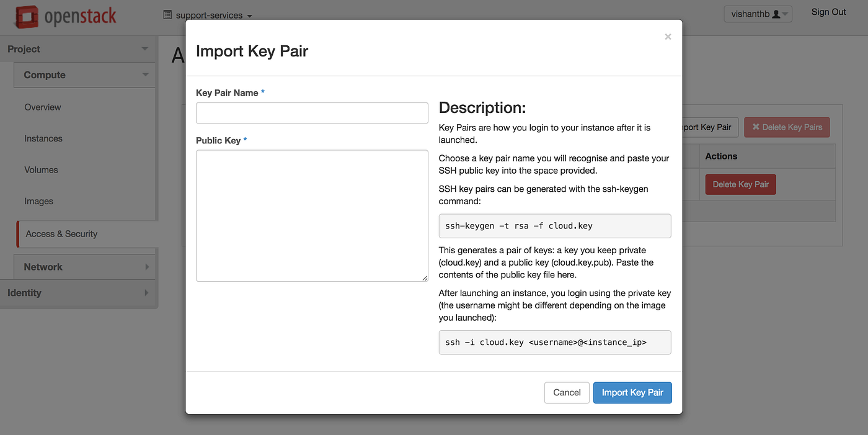Select Overview in the sidebar
Image resolution: width=868 pixels, height=435 pixels.
coord(42,107)
